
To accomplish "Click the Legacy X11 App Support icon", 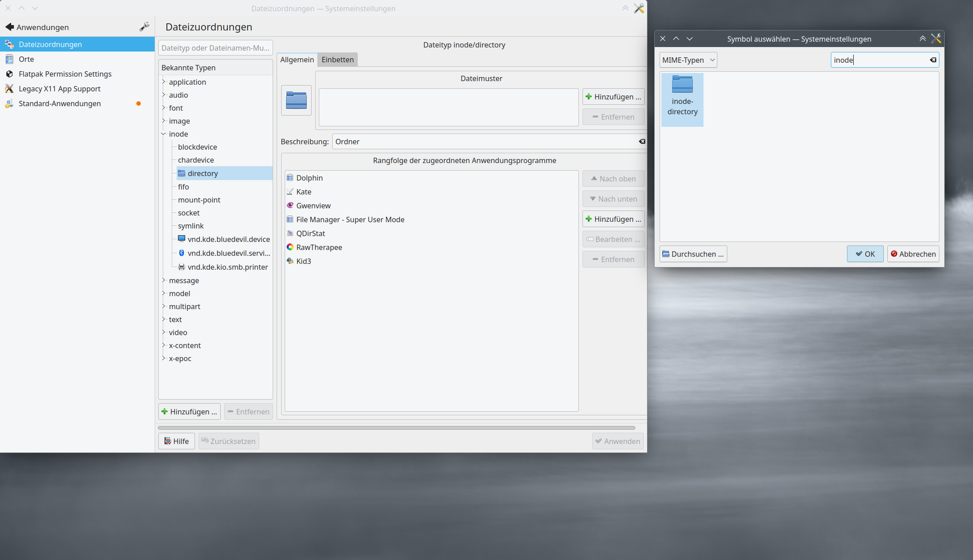I will pos(9,89).
